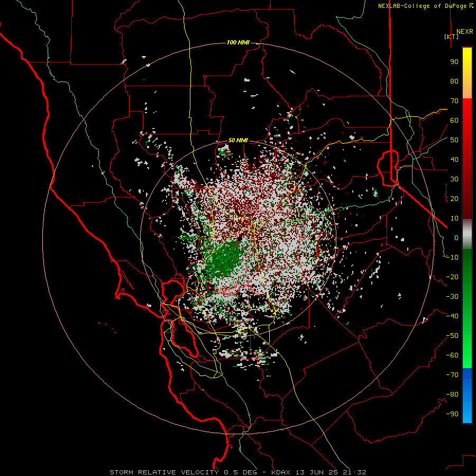The image size is (476, 476).
Task: Select the 50 NMI range ring label
Action: tap(238, 140)
